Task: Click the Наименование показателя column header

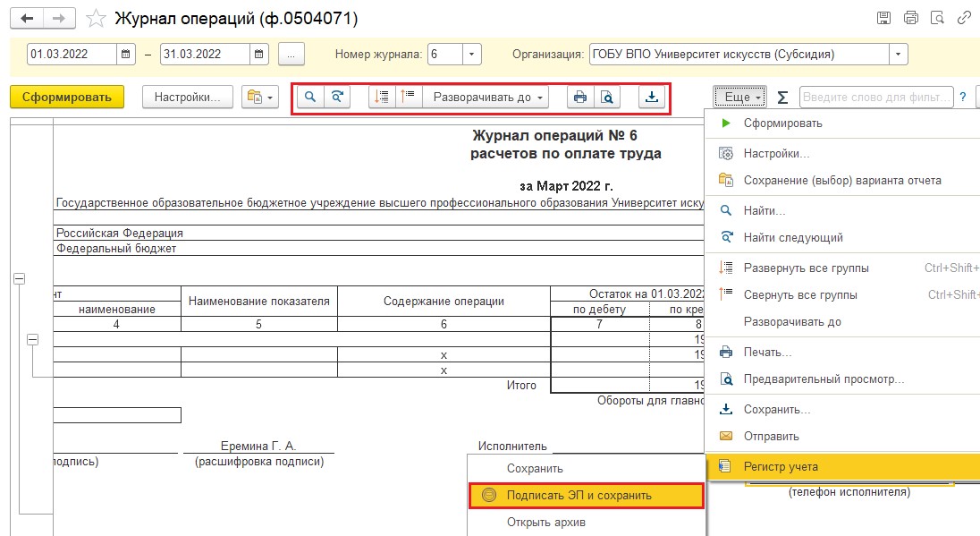Action: (x=258, y=302)
